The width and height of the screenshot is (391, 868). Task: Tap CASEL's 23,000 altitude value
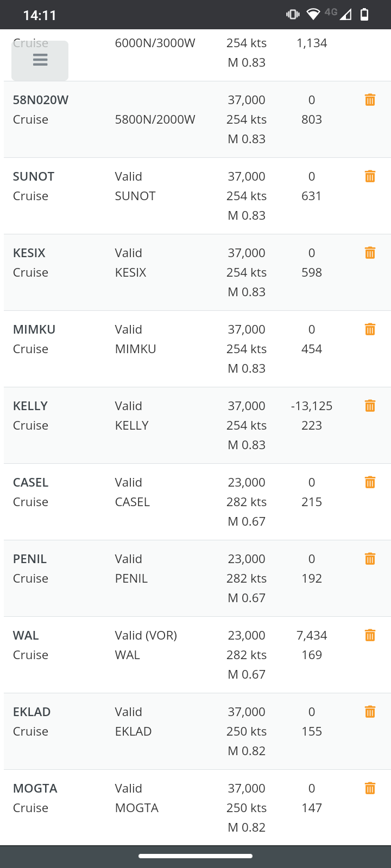tap(247, 482)
